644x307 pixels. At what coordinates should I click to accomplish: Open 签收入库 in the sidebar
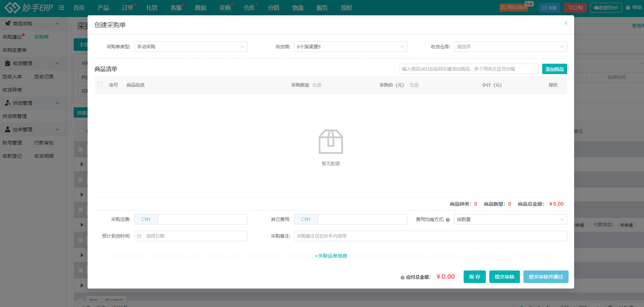12,77
